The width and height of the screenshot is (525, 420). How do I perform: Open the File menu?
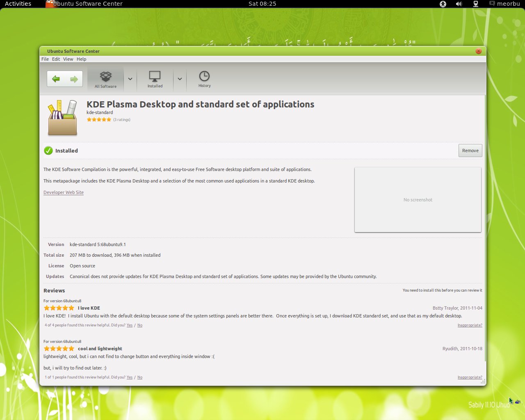point(45,59)
